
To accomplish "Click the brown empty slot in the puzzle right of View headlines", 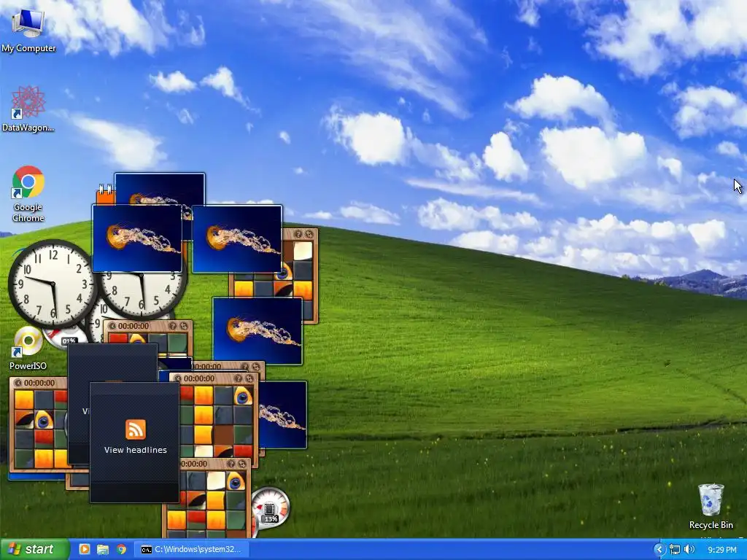I will point(223,435).
